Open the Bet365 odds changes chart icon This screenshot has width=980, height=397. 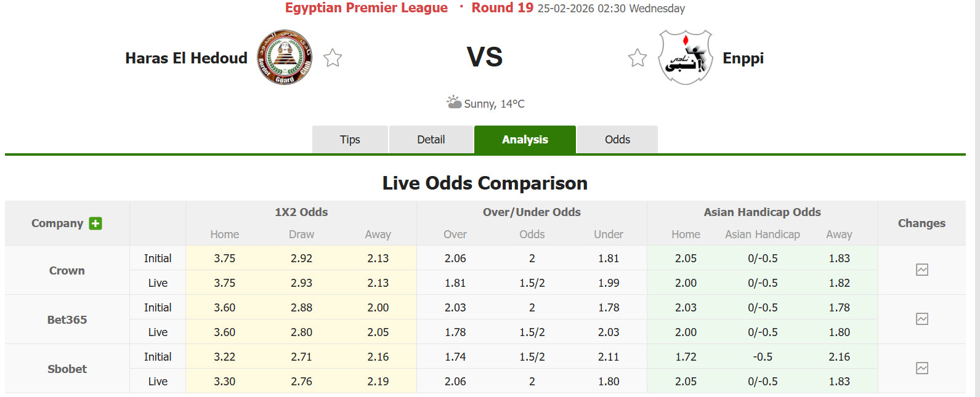[921, 319]
